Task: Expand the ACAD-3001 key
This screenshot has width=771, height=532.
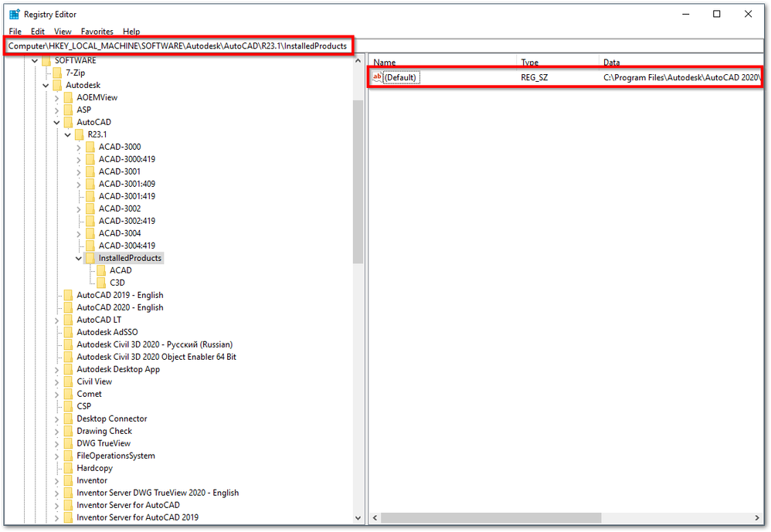Action: (x=79, y=171)
